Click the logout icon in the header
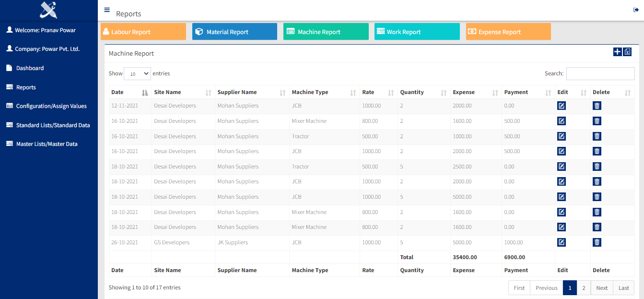644x299 pixels. pyautogui.click(x=636, y=10)
